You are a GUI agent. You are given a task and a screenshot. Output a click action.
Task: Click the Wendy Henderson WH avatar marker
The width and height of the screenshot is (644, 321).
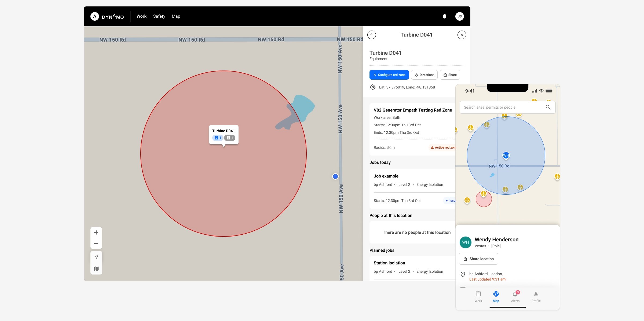[506, 155]
